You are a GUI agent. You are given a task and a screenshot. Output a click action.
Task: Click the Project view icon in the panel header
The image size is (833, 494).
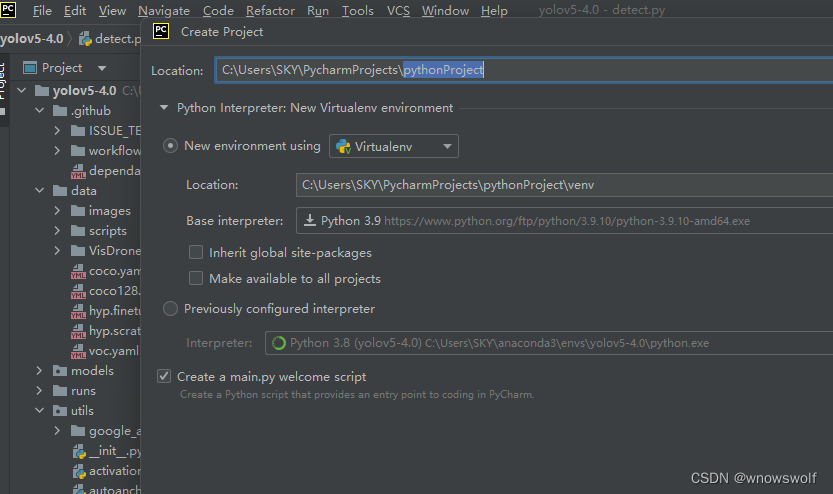click(30, 67)
